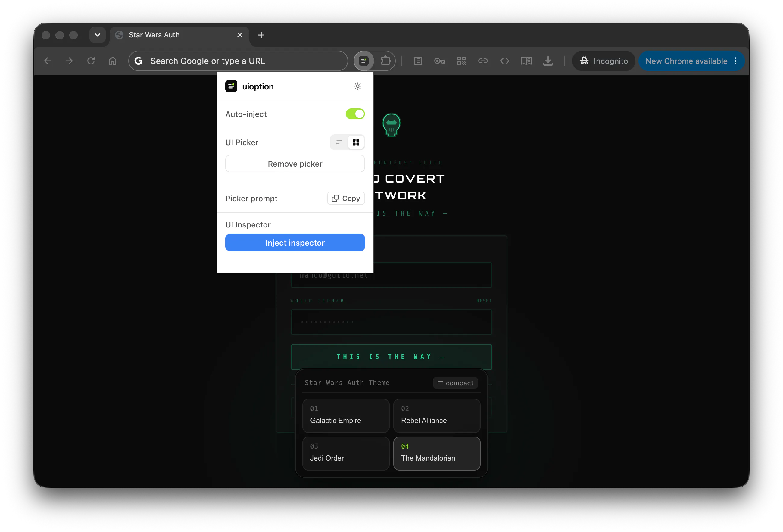This screenshot has height=532, width=783.
Task: Open the code brackets toolbar icon
Action: pos(504,61)
